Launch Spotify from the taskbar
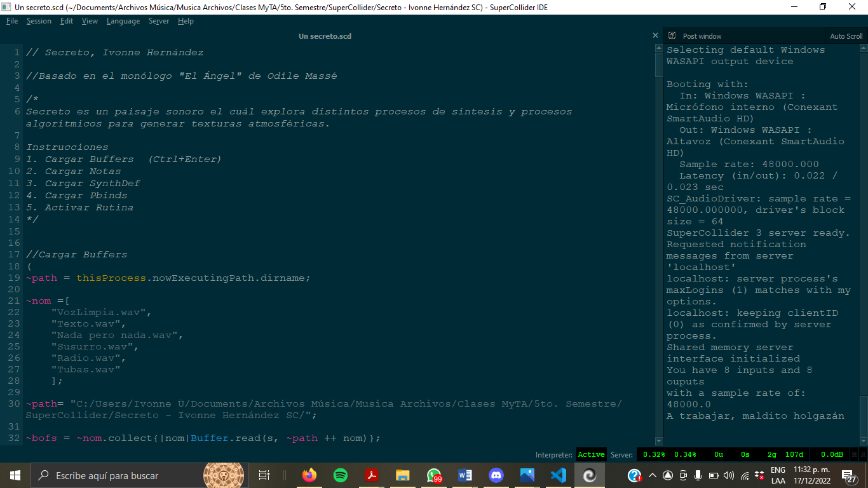This screenshot has height=488, width=868. coord(341,475)
